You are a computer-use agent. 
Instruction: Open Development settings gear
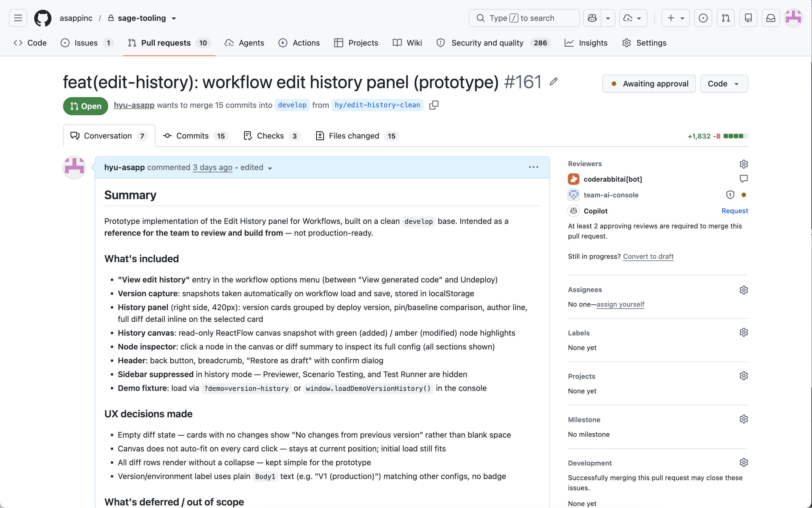coord(744,463)
